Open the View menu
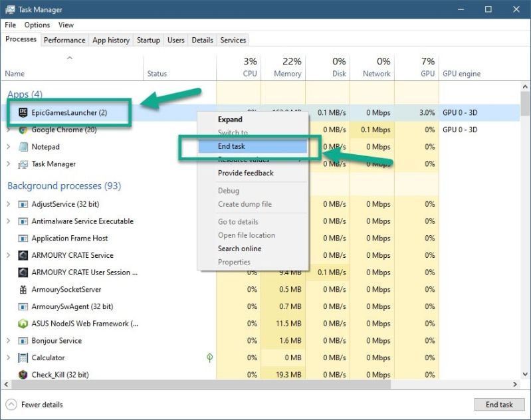Viewport: 531px width, 420px height. (x=66, y=25)
